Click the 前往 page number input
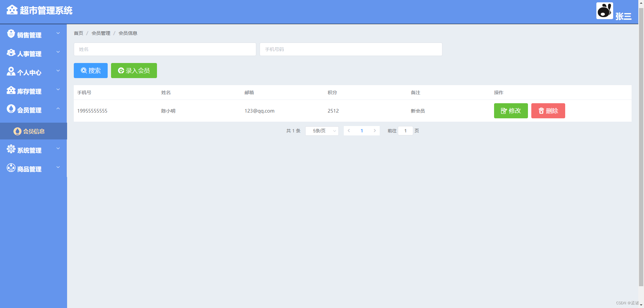 coord(405,131)
